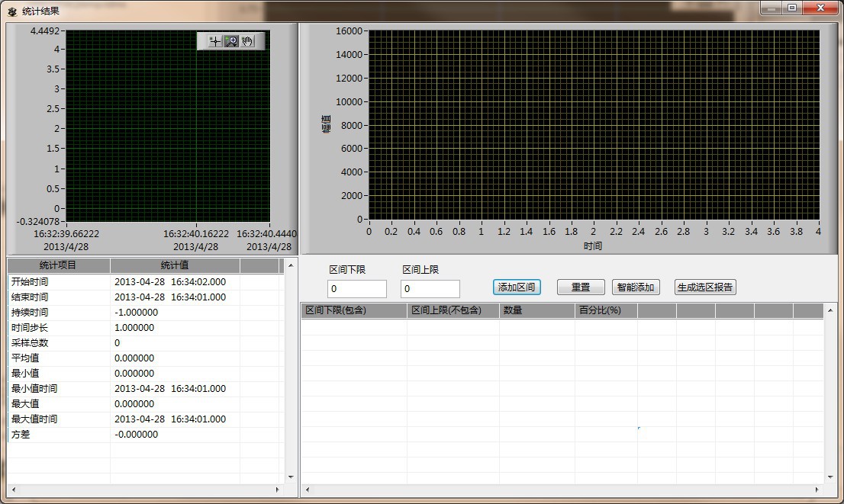Click the 添加区间 button
Image resolution: width=844 pixels, height=504 pixels.
pyautogui.click(x=517, y=287)
